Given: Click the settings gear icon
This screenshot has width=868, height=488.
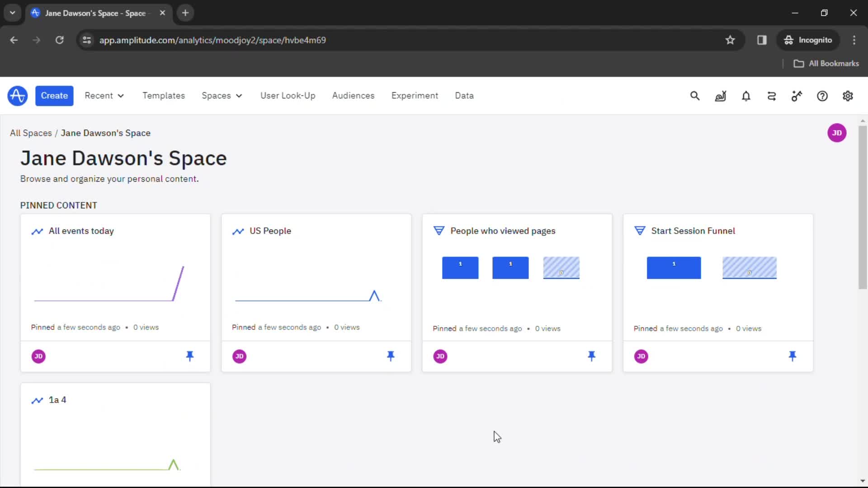Looking at the screenshot, I should click(848, 96).
